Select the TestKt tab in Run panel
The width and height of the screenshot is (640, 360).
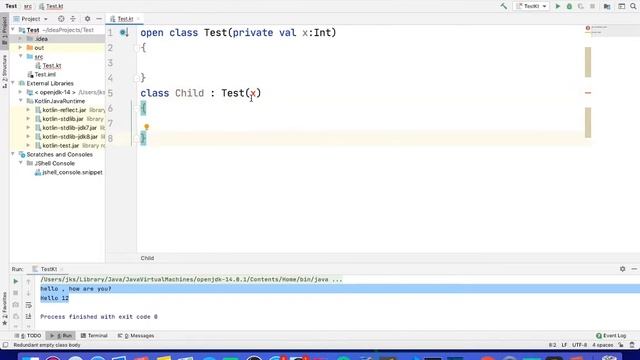point(48,269)
